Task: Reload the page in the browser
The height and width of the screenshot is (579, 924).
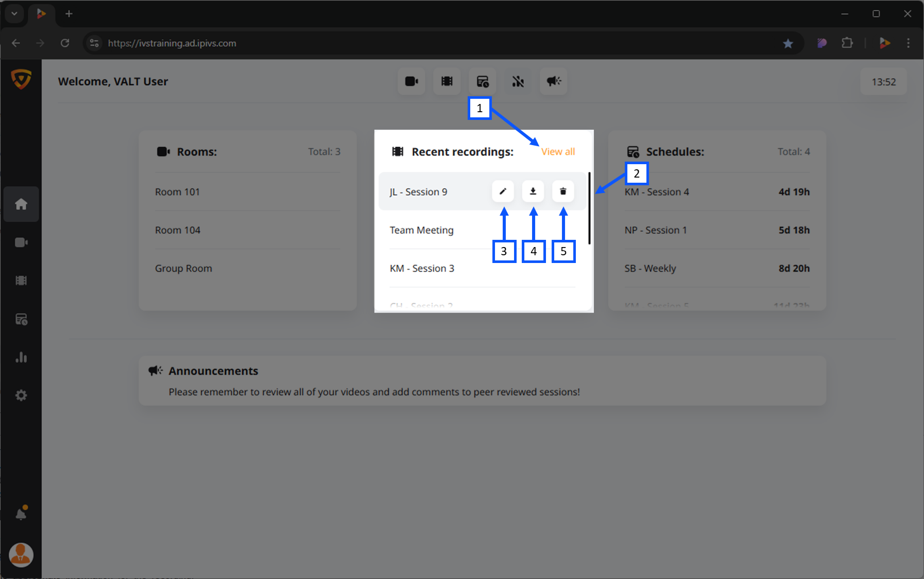Action: (x=65, y=43)
